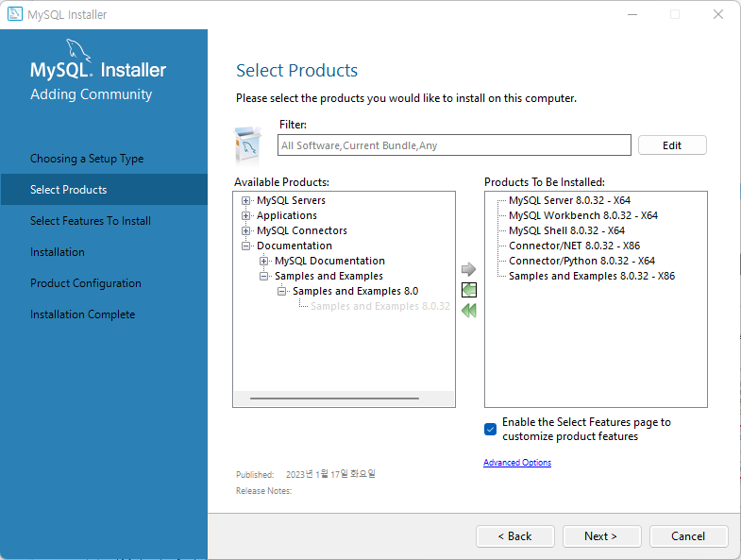Expand the MySQL Servers tree node
Viewport: 741px width, 560px height.
pos(245,200)
